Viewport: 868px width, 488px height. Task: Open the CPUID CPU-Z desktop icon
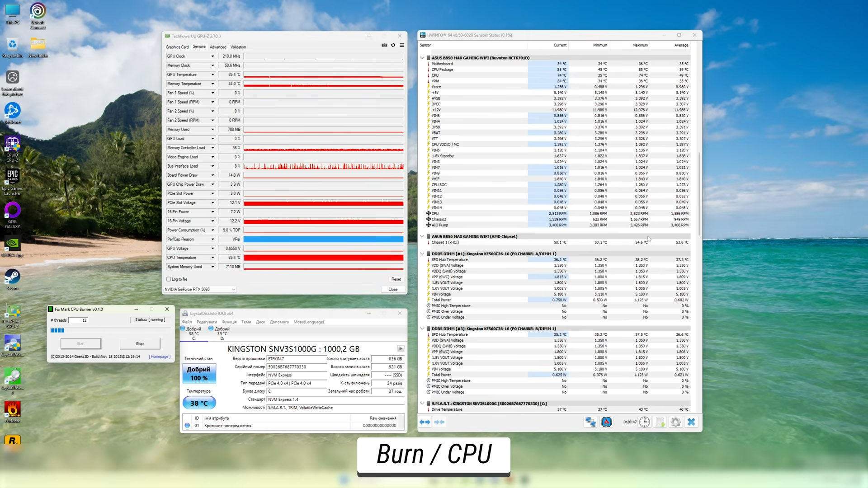pos(12,149)
